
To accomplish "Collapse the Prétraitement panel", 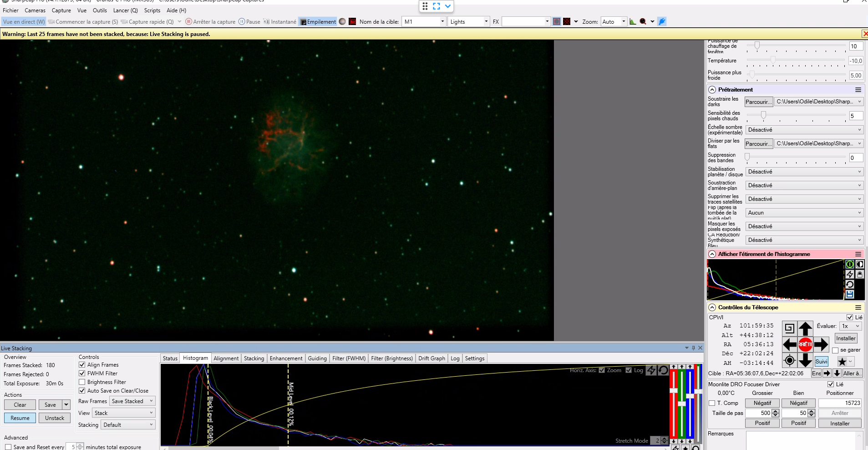I will (x=712, y=90).
